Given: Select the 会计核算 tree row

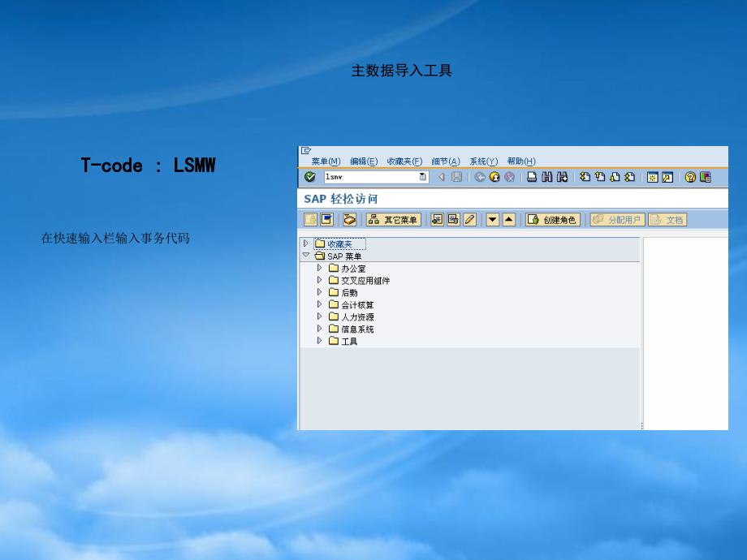Looking at the screenshot, I should point(351,305).
